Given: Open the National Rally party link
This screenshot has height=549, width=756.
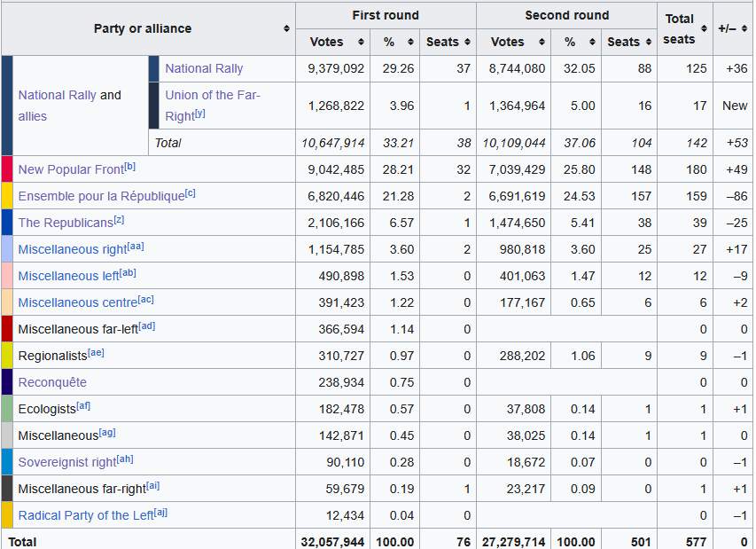Looking at the screenshot, I should (x=204, y=68).
